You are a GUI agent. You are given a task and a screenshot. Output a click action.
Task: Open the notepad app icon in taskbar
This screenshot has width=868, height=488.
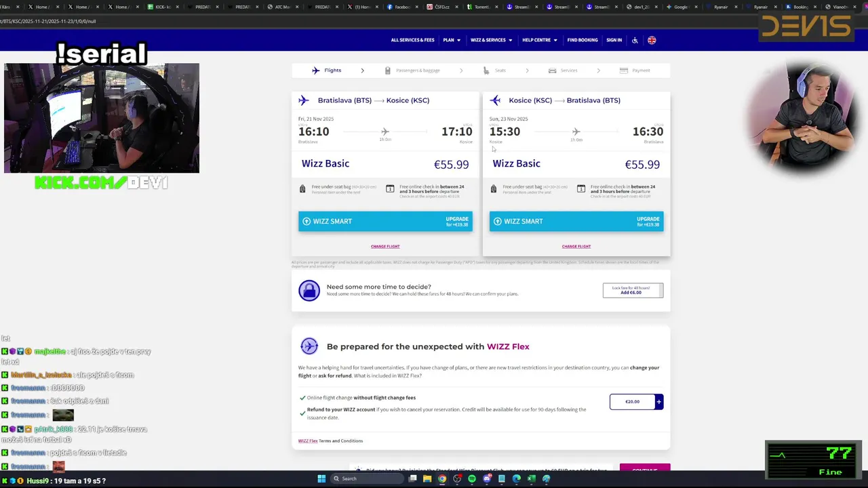502,479
